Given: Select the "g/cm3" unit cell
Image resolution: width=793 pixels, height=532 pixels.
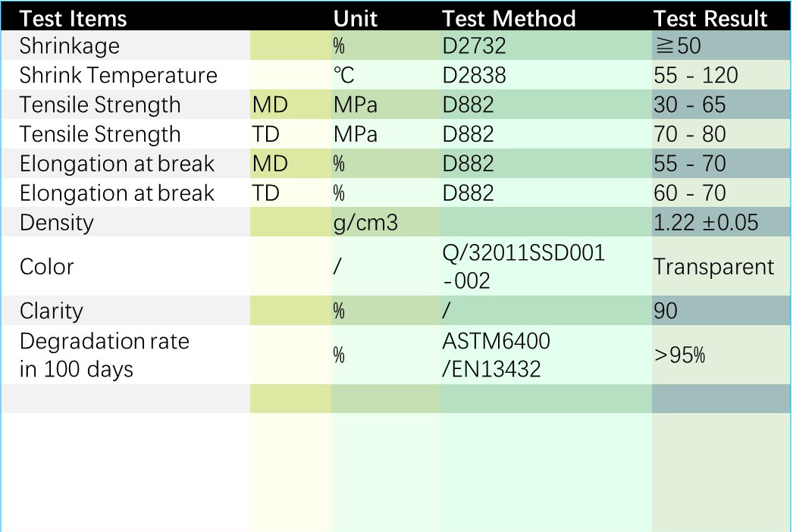Looking at the screenshot, I should (x=365, y=222).
